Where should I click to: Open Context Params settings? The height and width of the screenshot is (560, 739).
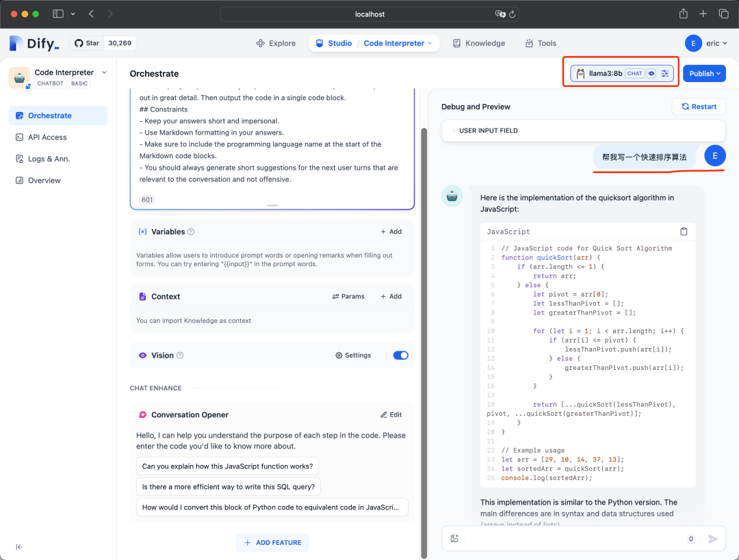(348, 296)
